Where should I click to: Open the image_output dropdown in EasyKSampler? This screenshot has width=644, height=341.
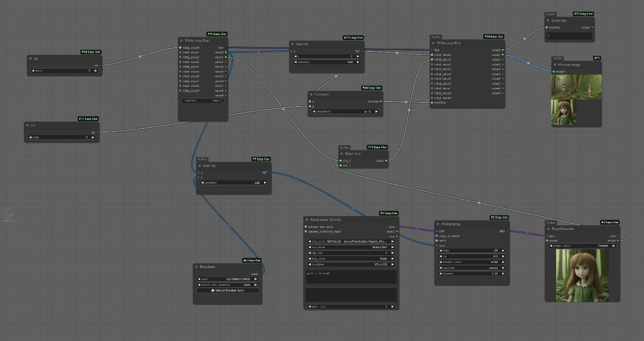(582, 246)
